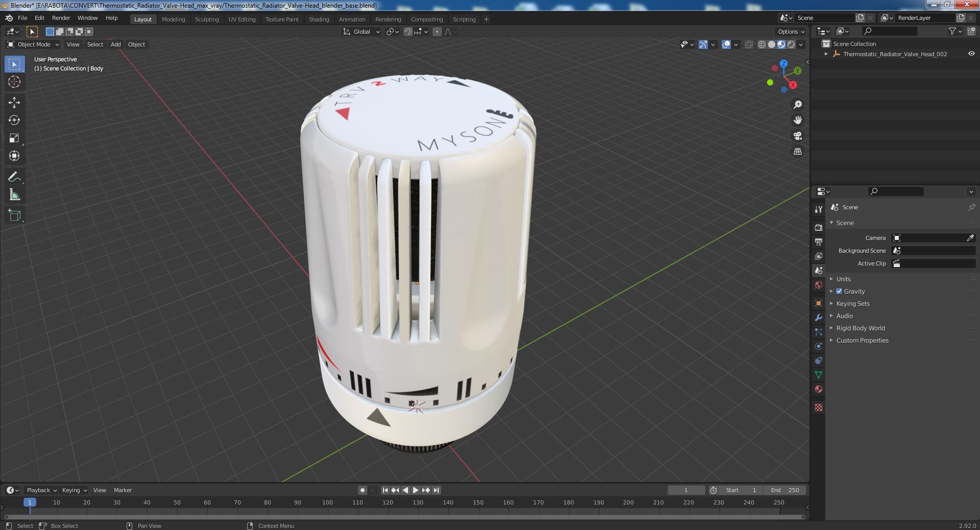The height and width of the screenshot is (530, 980).
Task: Open the Object Mode dropdown
Action: [x=33, y=44]
